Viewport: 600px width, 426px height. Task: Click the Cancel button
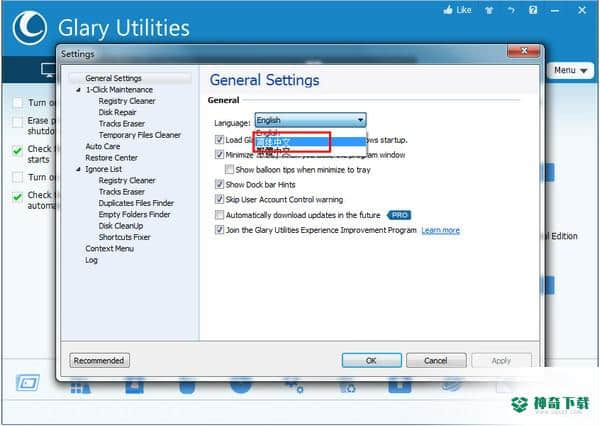(436, 360)
